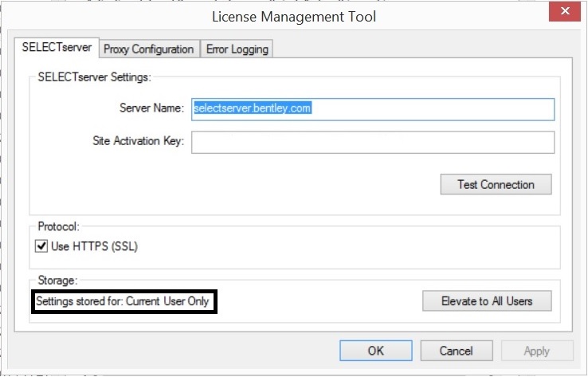
Task: Click the 'SELECTserver Settings:' group label
Action: click(95, 77)
